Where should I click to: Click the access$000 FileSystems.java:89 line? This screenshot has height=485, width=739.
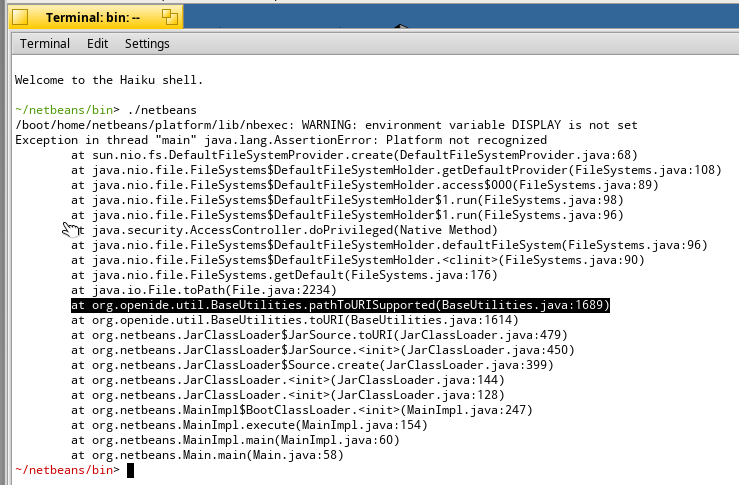coord(365,185)
